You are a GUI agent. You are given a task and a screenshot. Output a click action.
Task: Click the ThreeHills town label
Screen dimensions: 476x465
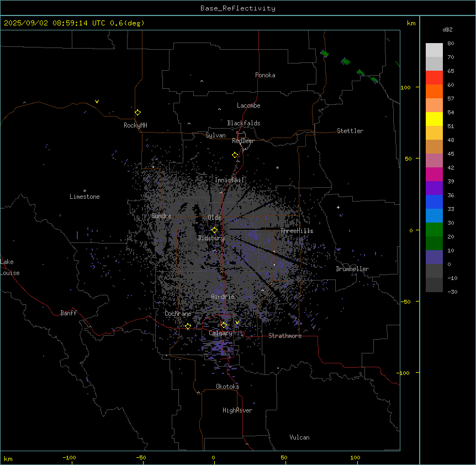297,231
